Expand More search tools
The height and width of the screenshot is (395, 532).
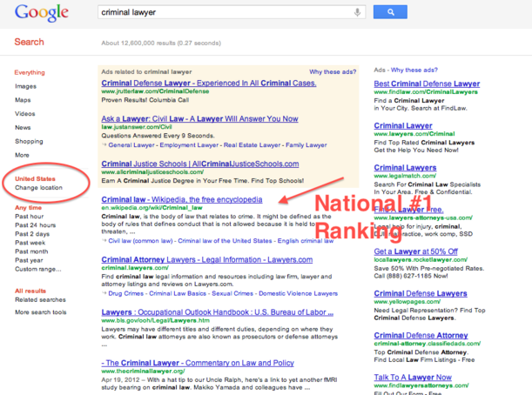(x=40, y=311)
